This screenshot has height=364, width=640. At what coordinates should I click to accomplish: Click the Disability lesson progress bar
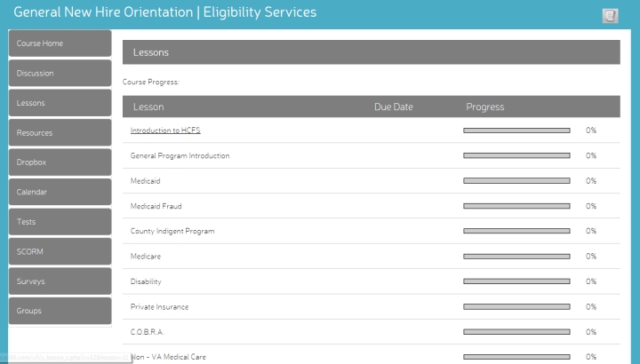pyautogui.click(x=516, y=281)
